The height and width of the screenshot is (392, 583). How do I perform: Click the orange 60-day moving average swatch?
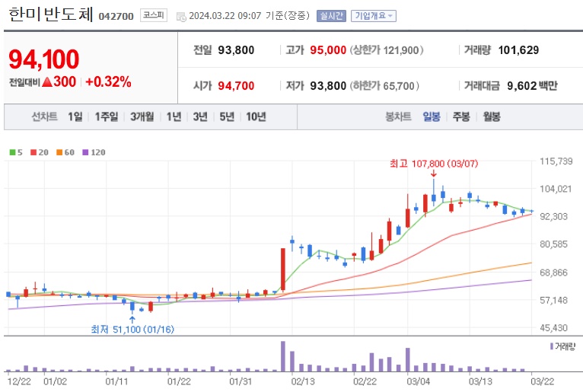pos(59,152)
